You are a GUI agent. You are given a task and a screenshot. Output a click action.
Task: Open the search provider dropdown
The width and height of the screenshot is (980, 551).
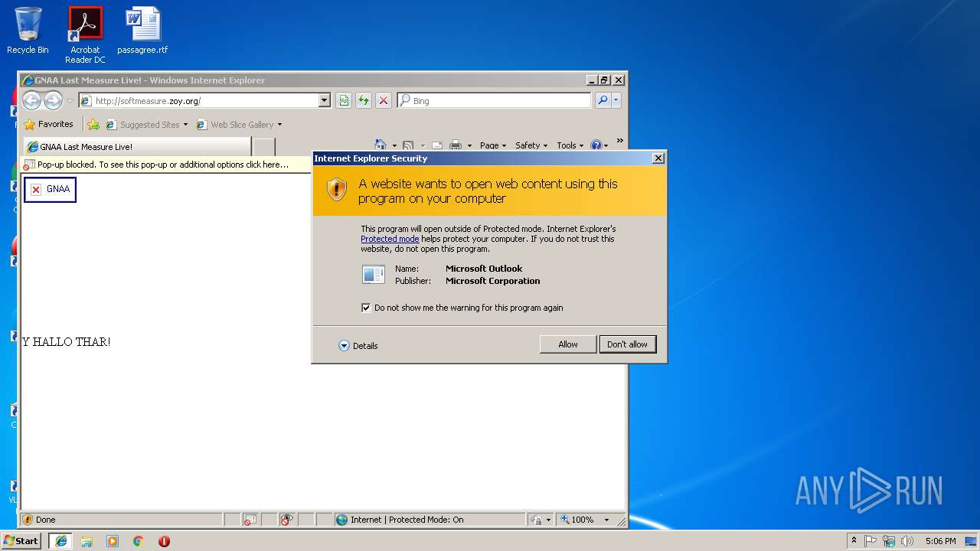(616, 100)
